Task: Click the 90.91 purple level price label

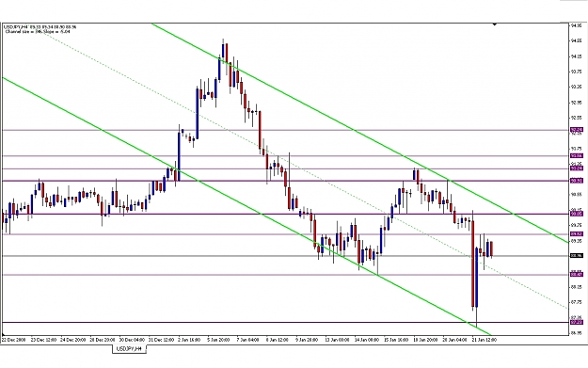Action: tap(577, 181)
